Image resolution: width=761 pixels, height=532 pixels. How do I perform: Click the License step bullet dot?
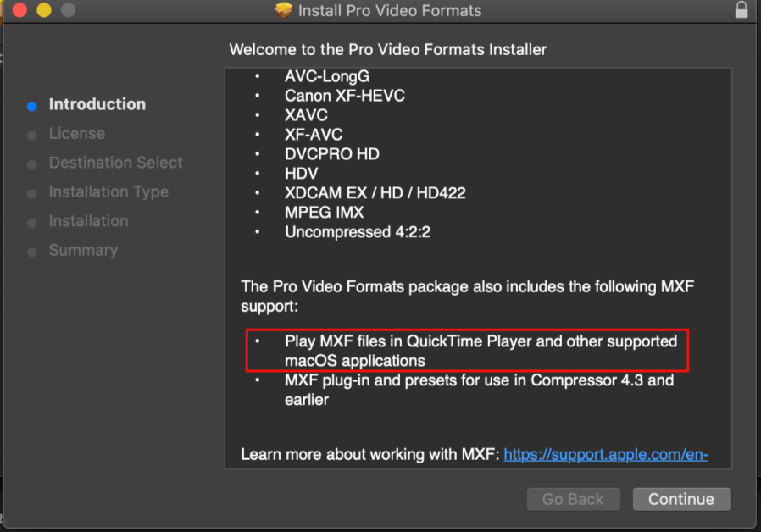click(32, 136)
